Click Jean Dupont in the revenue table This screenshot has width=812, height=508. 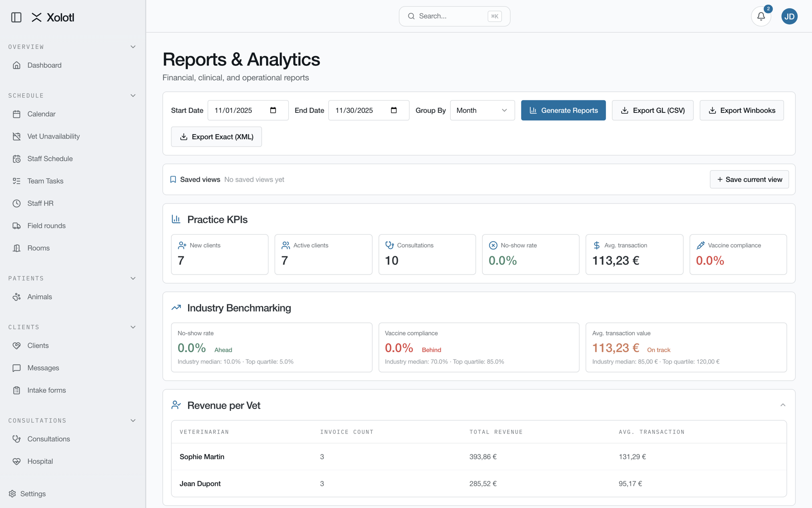click(200, 484)
